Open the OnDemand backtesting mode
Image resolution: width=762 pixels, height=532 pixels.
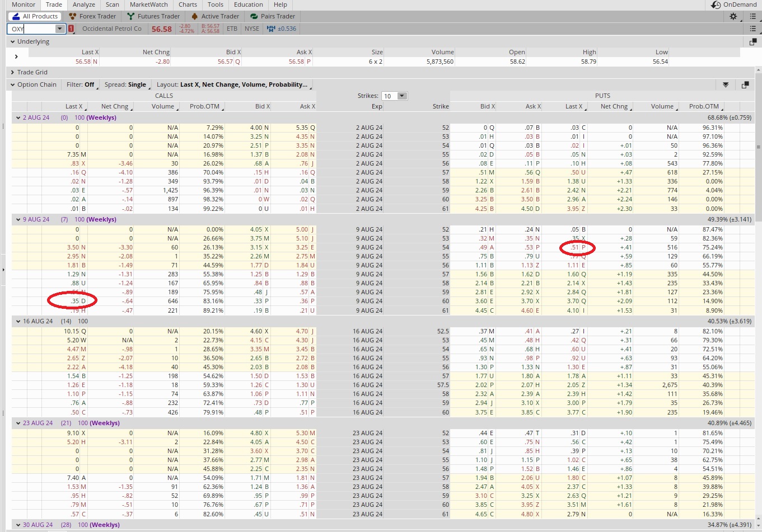733,4
